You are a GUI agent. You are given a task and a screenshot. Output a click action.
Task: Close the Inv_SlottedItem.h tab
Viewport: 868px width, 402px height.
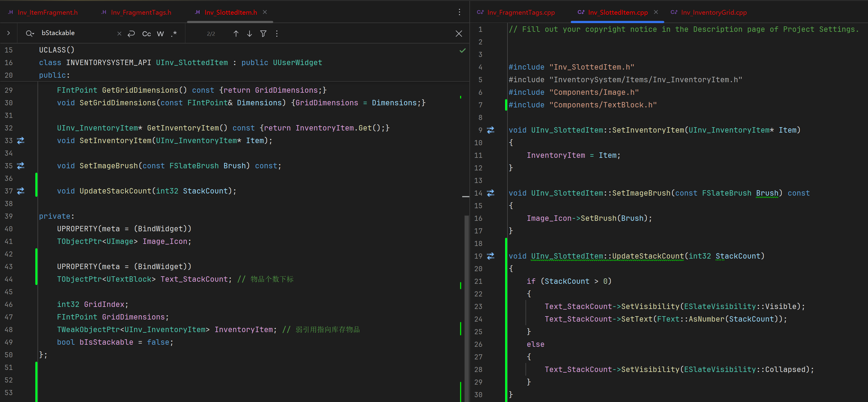point(265,12)
